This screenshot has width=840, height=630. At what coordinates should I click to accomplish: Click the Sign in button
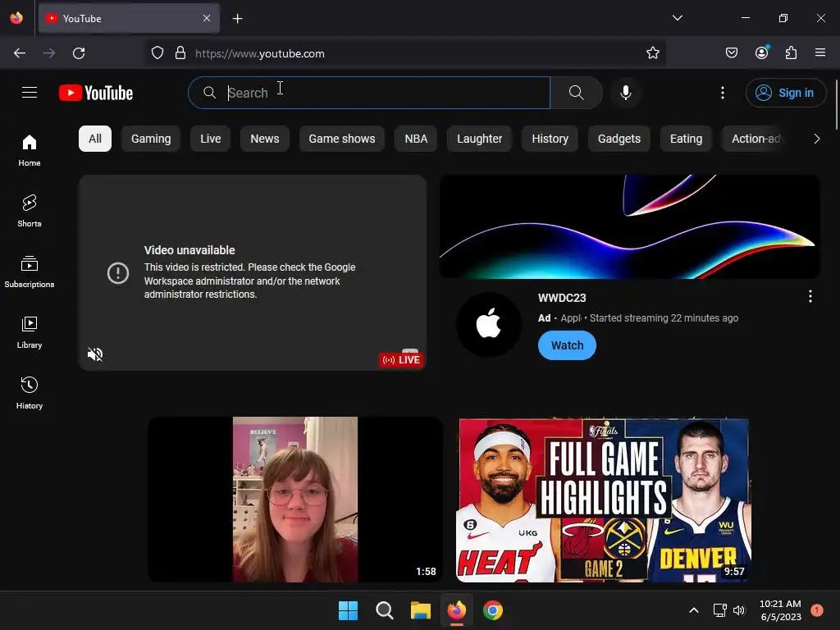coord(786,93)
